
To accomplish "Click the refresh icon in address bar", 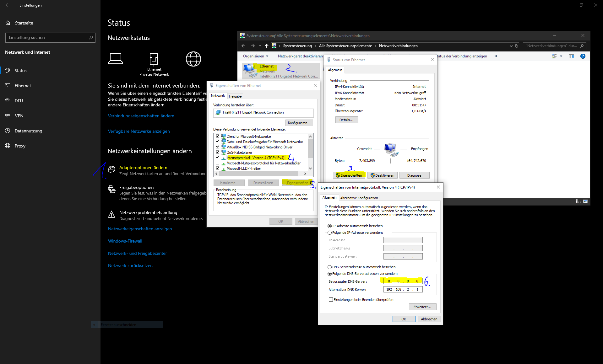I will (517, 46).
